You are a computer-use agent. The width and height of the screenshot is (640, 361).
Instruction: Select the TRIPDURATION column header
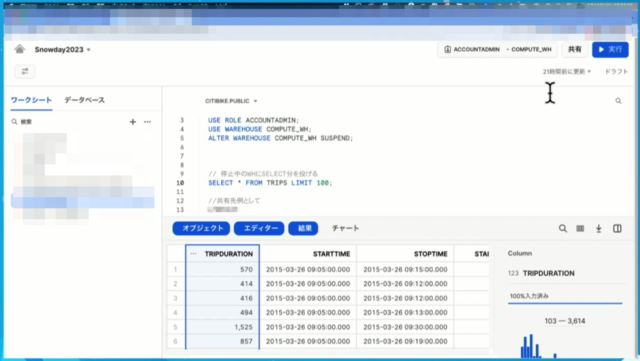[x=222, y=254]
